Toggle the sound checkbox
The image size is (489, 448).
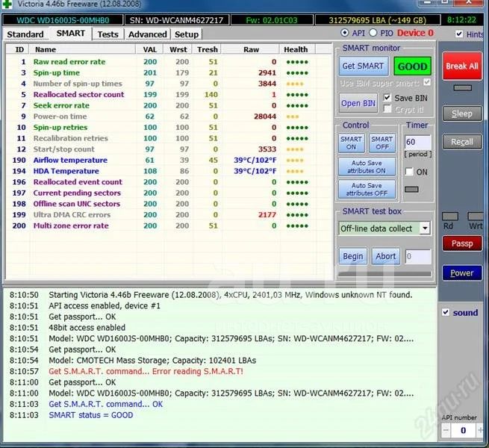446,312
